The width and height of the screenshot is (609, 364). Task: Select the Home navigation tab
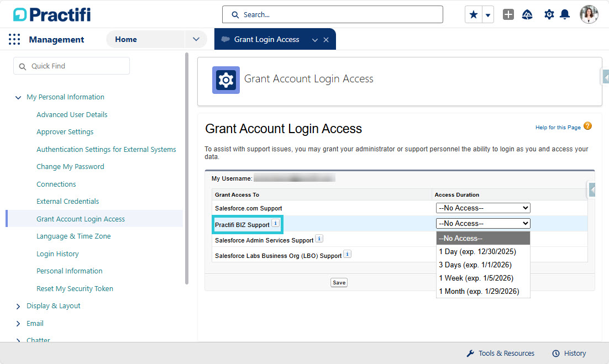pyautogui.click(x=126, y=39)
